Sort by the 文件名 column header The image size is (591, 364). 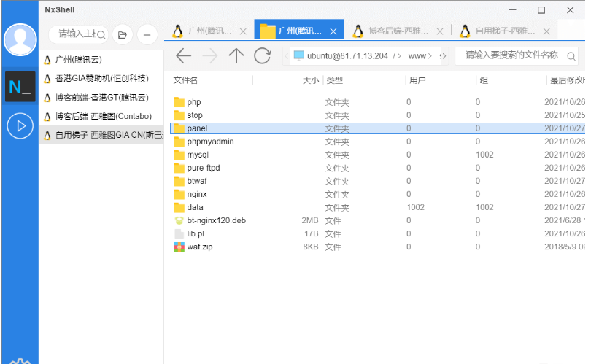point(185,80)
